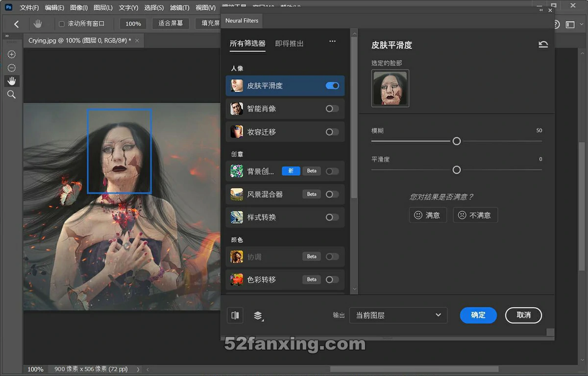Open the 输出 当前图层 dropdown
This screenshot has width=588, height=376.
[398, 315]
